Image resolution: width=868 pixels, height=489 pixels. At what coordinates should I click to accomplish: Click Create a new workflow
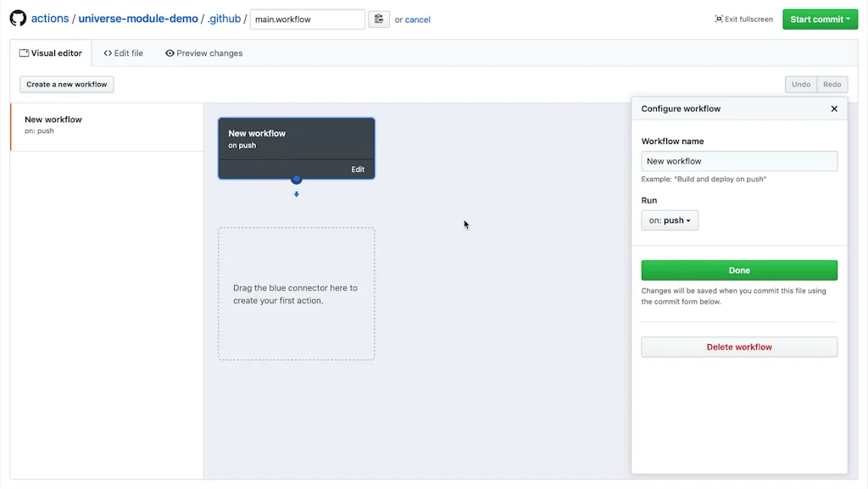(x=66, y=84)
